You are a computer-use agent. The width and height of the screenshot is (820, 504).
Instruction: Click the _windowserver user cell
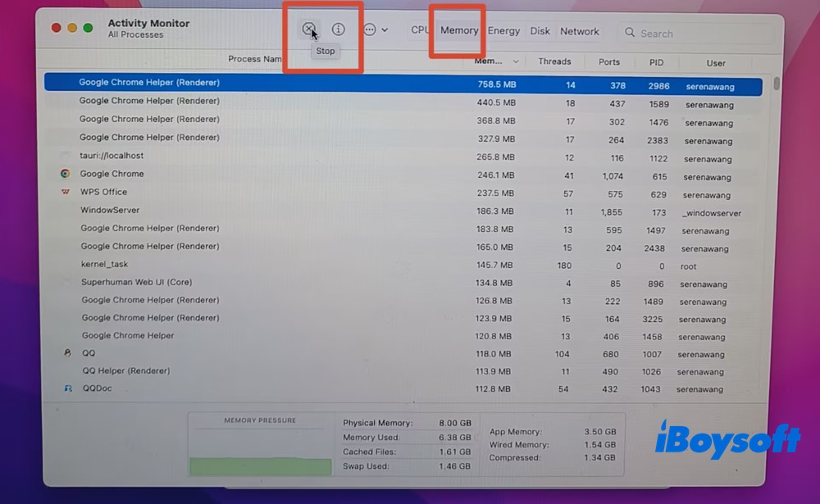coord(711,213)
